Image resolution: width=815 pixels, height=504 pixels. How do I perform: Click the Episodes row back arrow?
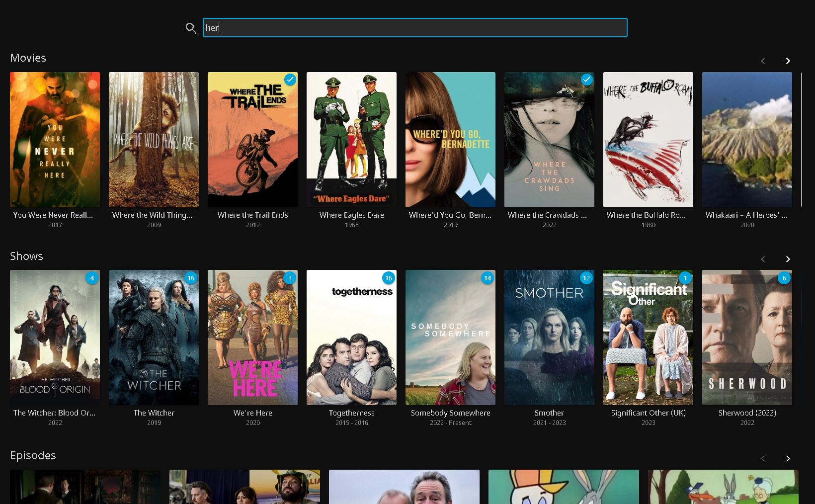click(x=763, y=458)
